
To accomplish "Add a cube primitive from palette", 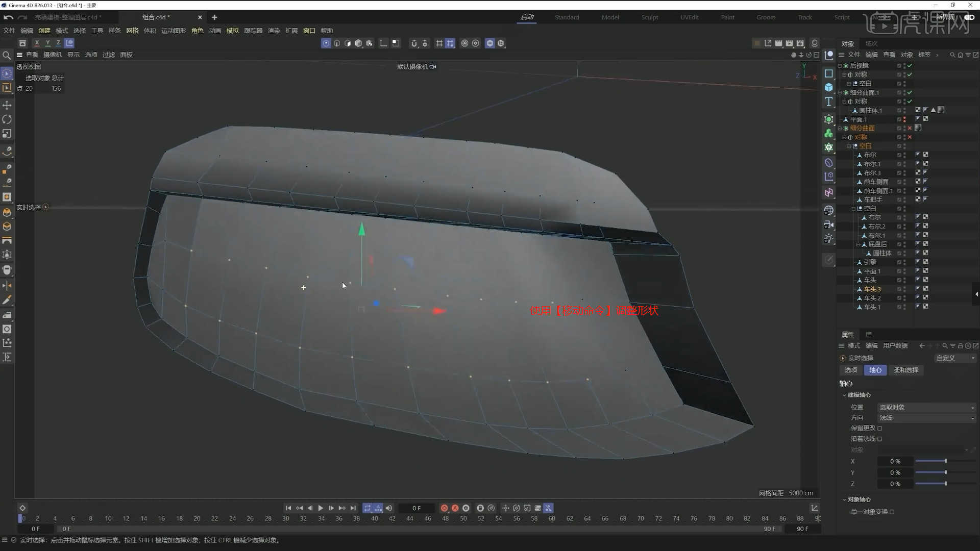I will click(x=828, y=87).
